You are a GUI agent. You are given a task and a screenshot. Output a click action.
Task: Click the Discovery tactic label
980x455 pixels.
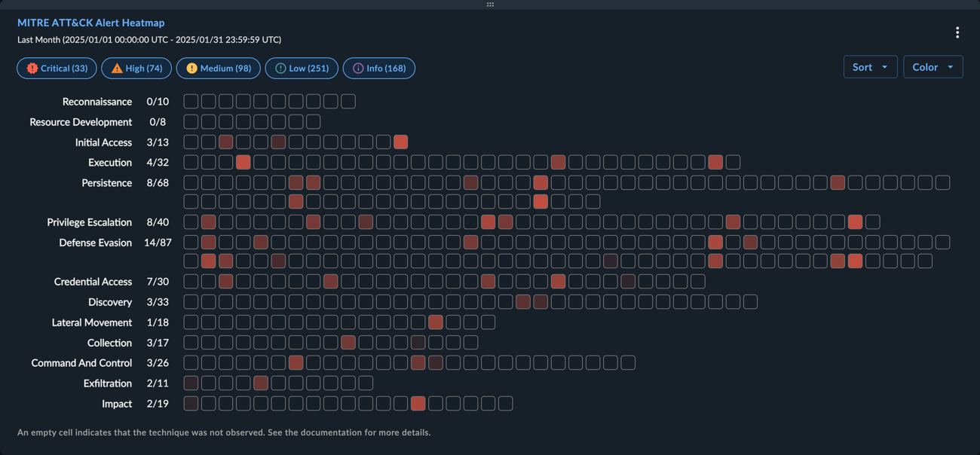pos(110,302)
